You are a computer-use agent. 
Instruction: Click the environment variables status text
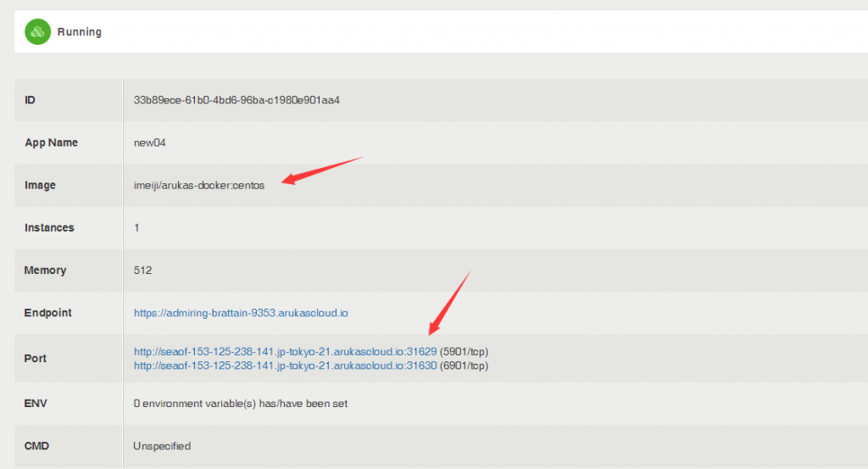[241, 404]
